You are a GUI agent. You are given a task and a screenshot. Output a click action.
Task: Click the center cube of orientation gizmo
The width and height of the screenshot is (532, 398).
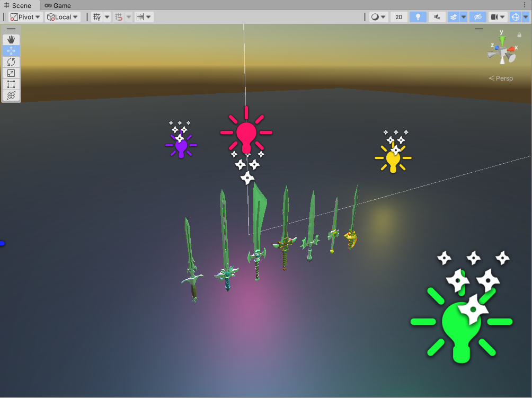[502, 52]
